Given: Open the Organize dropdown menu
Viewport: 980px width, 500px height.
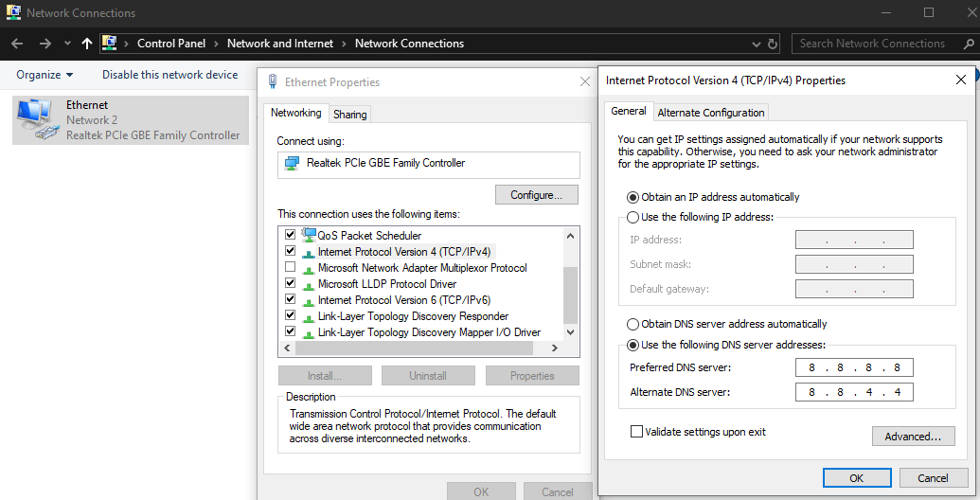Looking at the screenshot, I should [44, 75].
